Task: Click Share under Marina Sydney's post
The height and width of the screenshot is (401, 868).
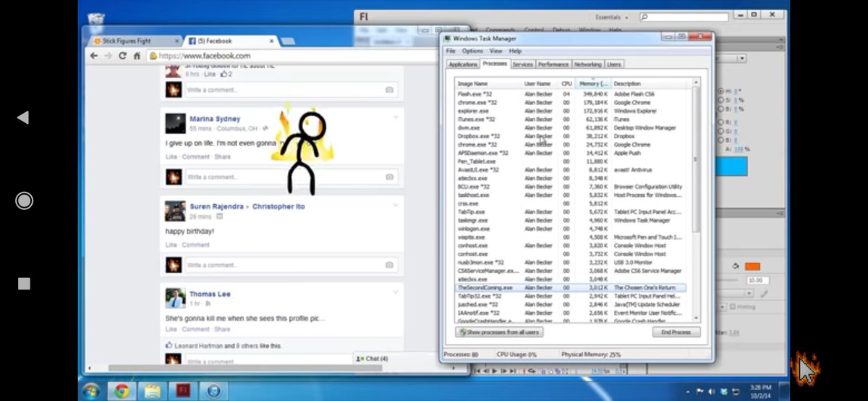Action: click(x=222, y=156)
